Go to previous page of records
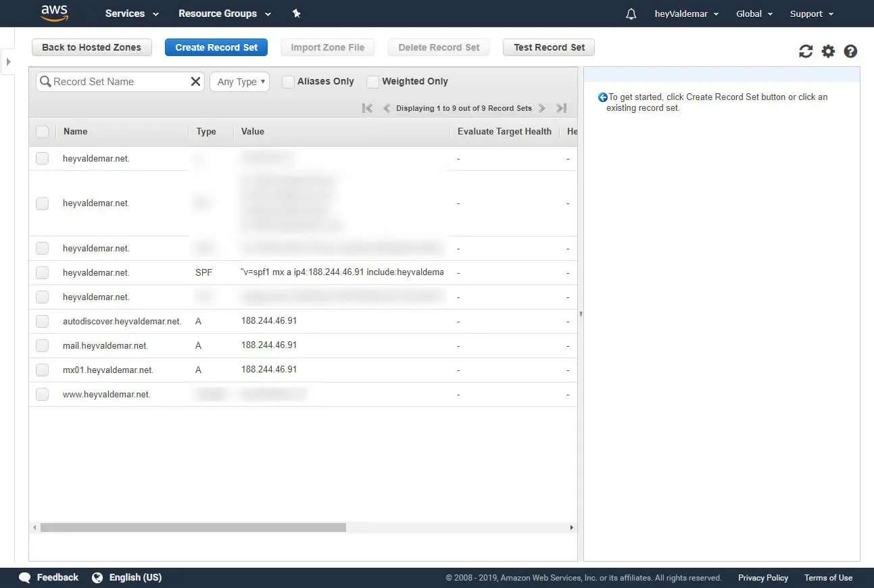This screenshot has width=874, height=588. point(387,108)
